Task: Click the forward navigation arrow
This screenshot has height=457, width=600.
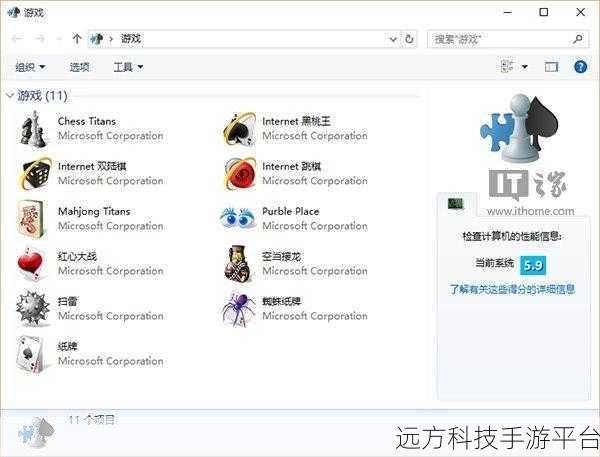Action: tap(39, 39)
